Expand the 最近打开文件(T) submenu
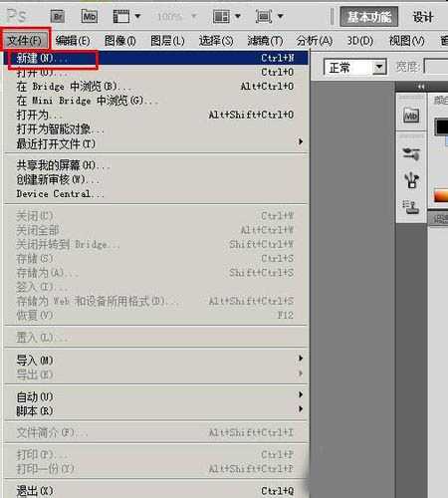 [x=155, y=143]
